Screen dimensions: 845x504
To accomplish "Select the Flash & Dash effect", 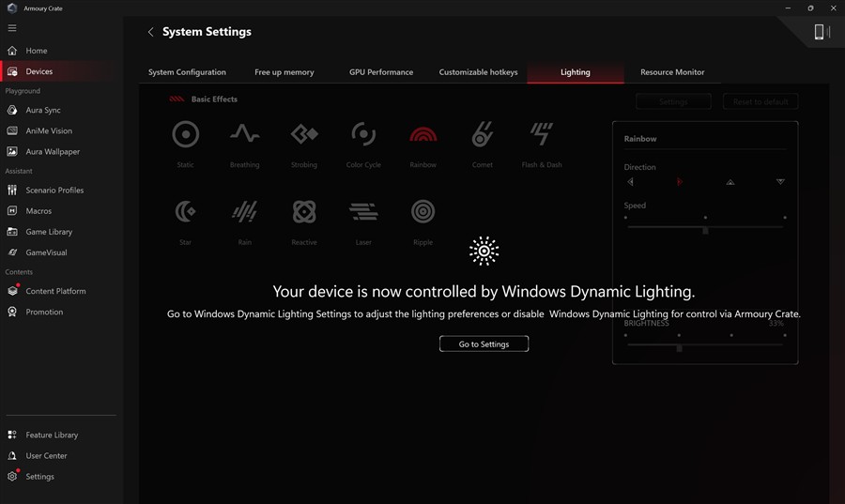I will pyautogui.click(x=542, y=135).
